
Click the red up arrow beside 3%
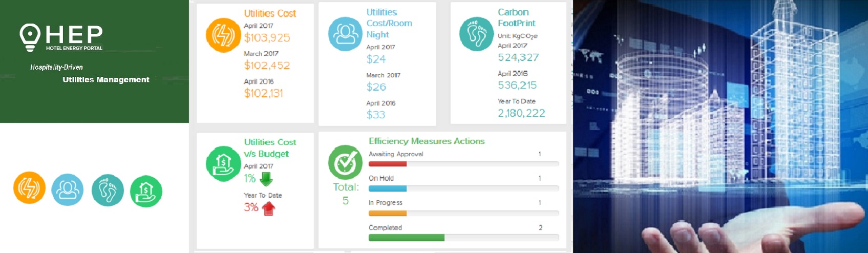pyautogui.click(x=268, y=208)
